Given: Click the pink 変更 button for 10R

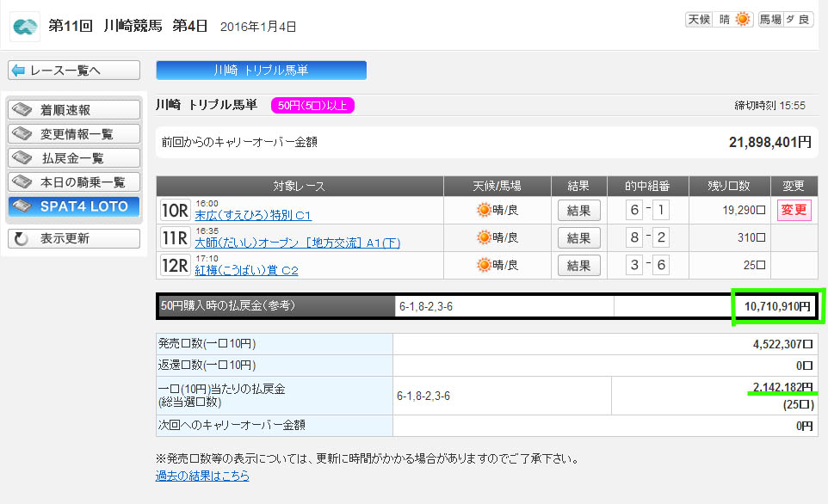Looking at the screenshot, I should click(x=794, y=210).
